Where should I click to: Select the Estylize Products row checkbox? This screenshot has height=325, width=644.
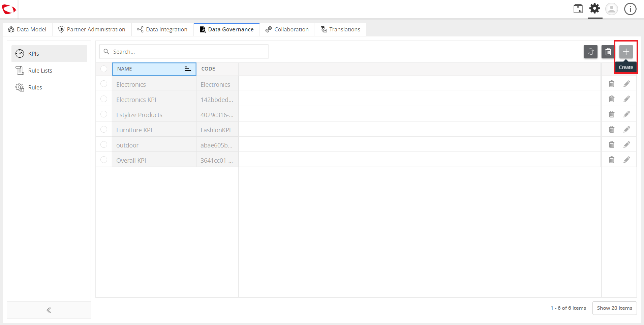pyautogui.click(x=104, y=114)
